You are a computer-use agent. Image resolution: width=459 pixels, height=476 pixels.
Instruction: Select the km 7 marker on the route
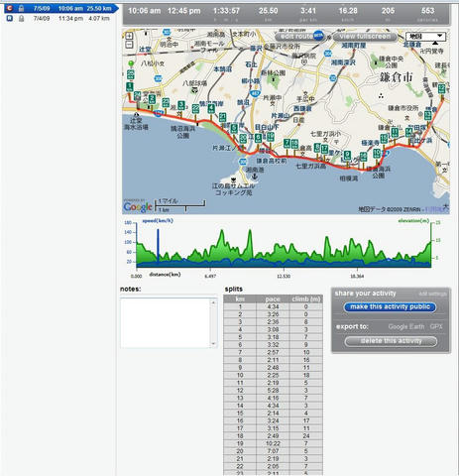287,144
